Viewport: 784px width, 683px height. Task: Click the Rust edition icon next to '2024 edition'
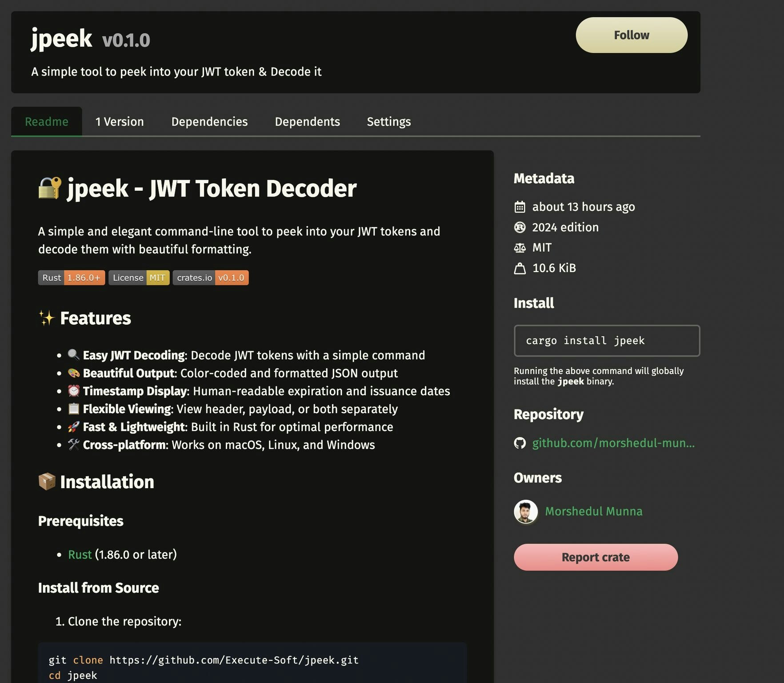coord(520,227)
